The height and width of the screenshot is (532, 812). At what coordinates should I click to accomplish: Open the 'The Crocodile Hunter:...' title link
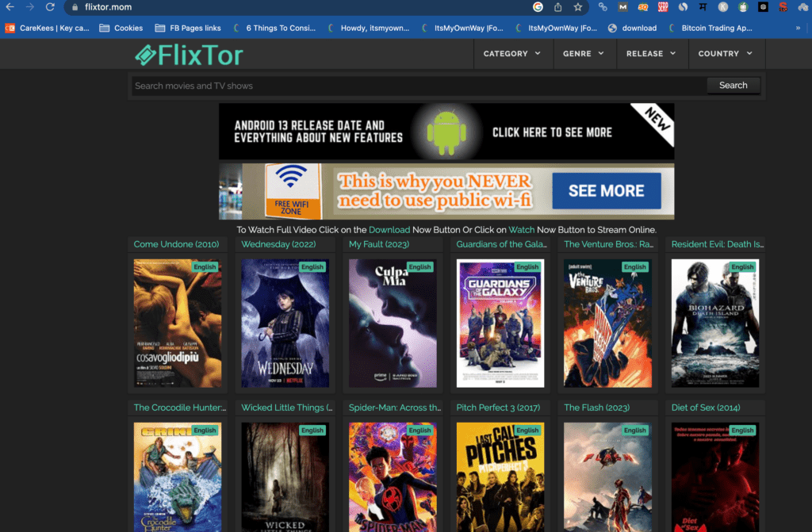[180, 408]
